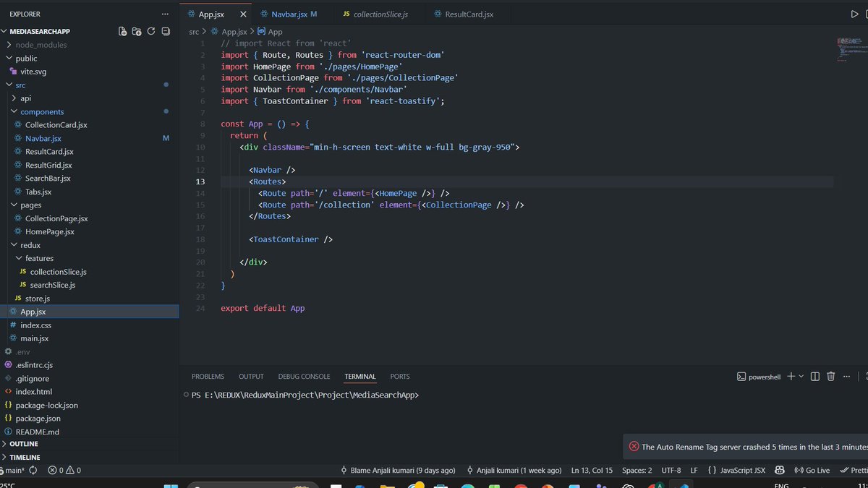The height and width of the screenshot is (488, 868).
Task: Click the src breadcrumb segment
Action: coord(194,32)
